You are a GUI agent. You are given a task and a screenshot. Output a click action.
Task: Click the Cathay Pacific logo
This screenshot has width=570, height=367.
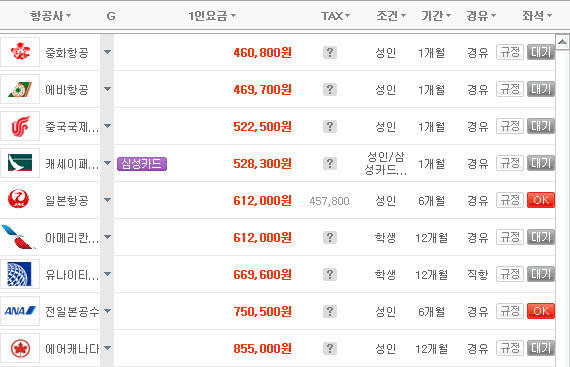coord(20,163)
